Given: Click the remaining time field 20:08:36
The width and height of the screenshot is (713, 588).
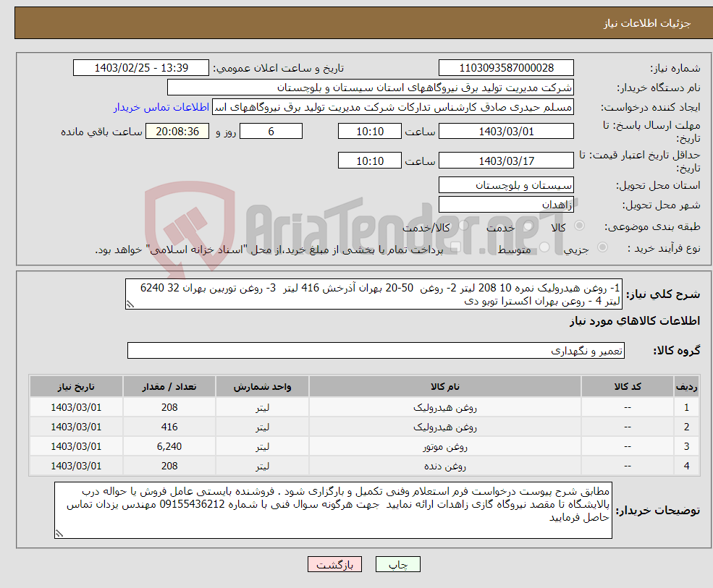Looking at the screenshot, I should [177, 132].
